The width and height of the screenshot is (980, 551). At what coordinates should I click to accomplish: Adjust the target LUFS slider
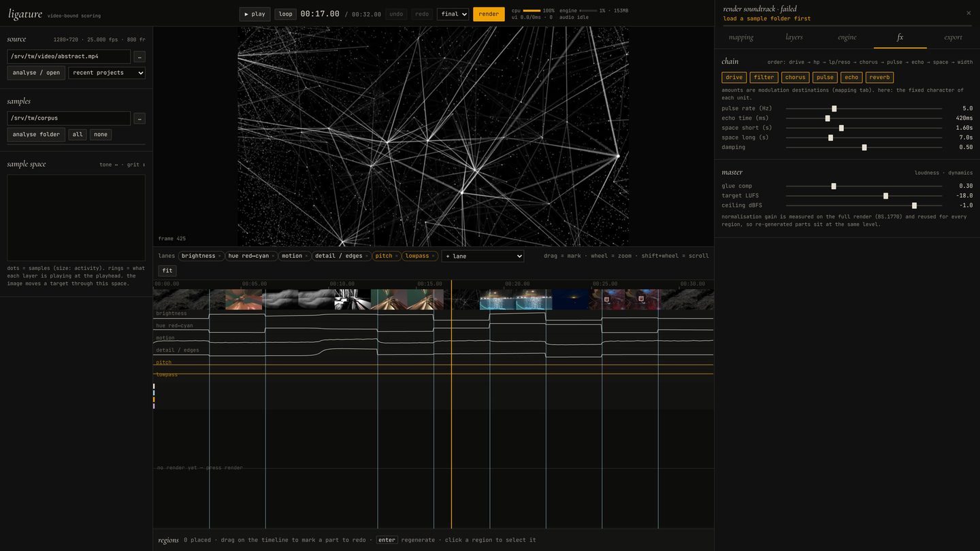(x=864, y=196)
